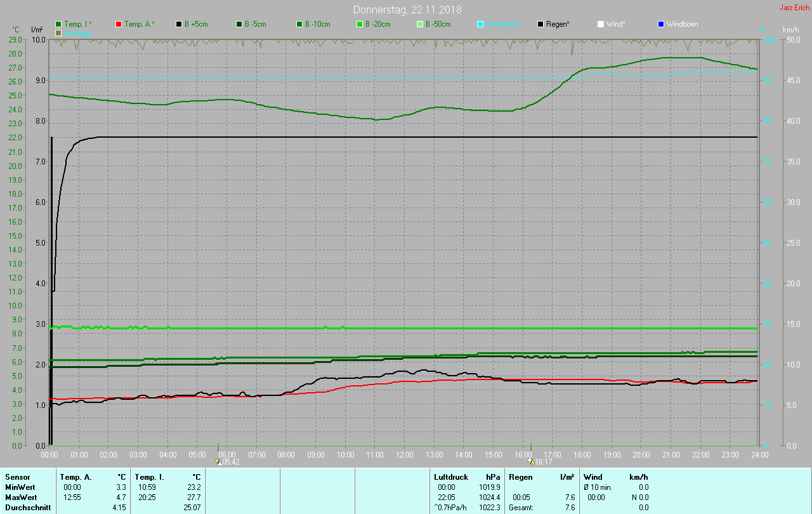Image resolution: width=812 pixels, height=514 pixels.
Task: Select the Temp. A. average 4.15
Action: tap(119, 508)
